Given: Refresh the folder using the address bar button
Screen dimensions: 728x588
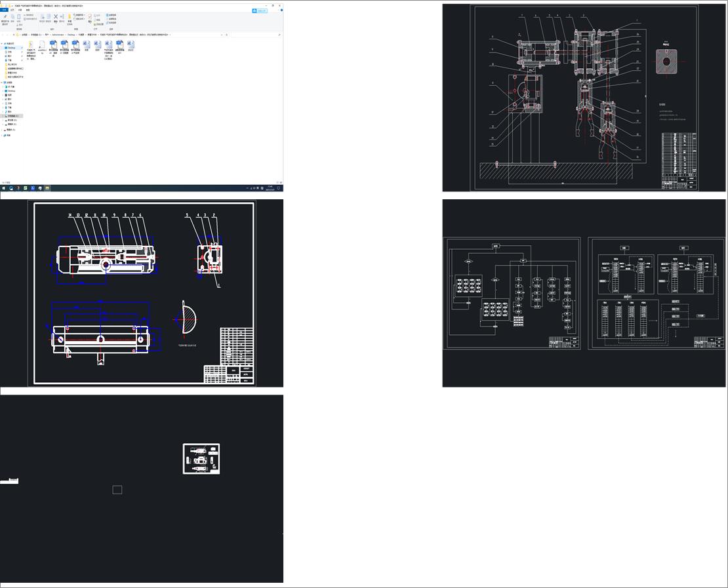Looking at the screenshot, I should 227,35.
